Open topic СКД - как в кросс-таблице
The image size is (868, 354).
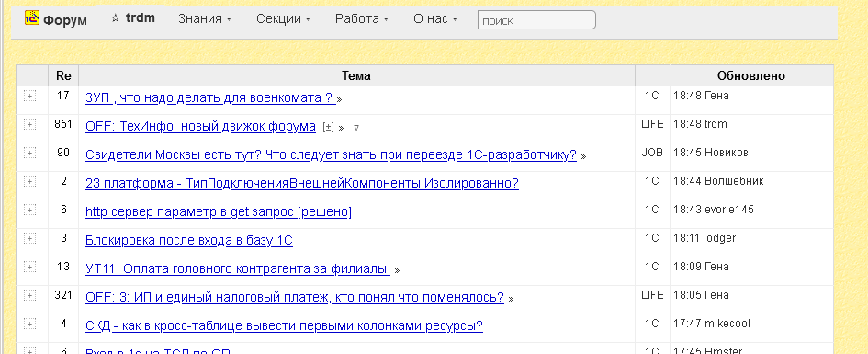[284, 325]
